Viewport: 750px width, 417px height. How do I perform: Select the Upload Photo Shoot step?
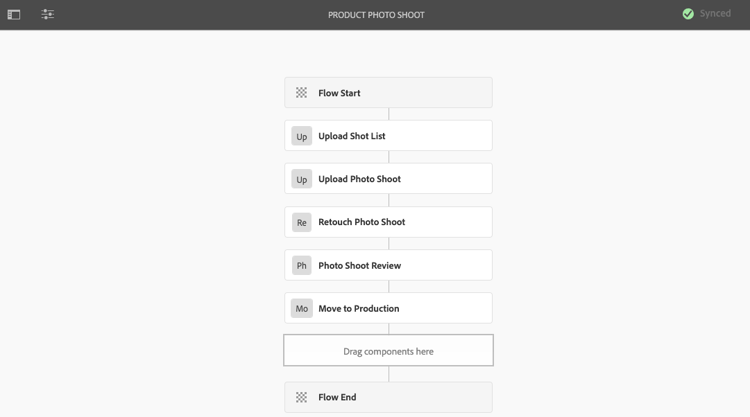(388, 179)
